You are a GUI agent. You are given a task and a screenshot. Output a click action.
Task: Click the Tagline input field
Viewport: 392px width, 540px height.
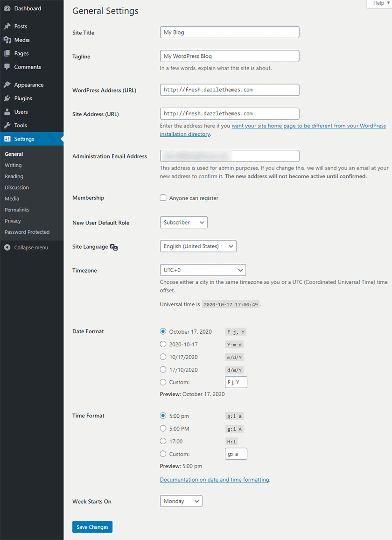tap(230, 56)
